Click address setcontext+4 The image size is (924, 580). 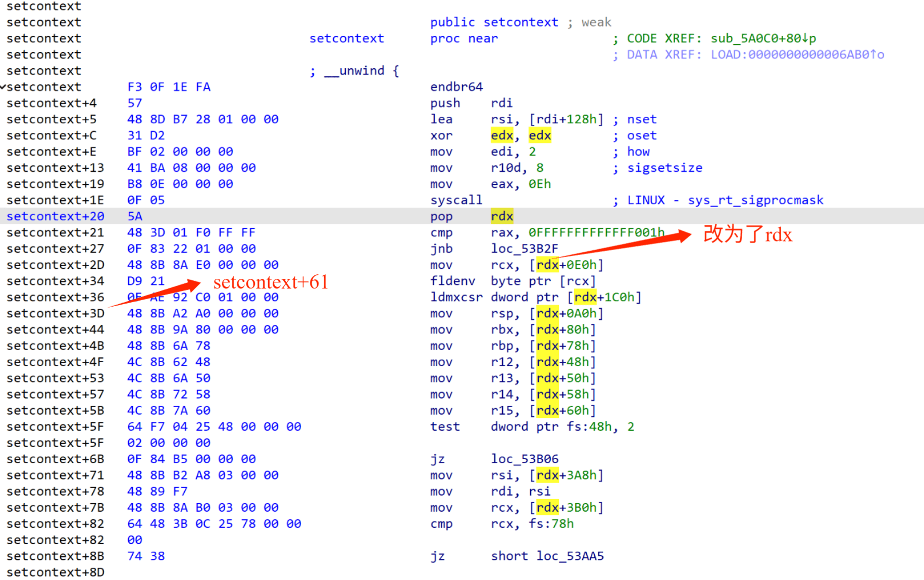[51, 103]
